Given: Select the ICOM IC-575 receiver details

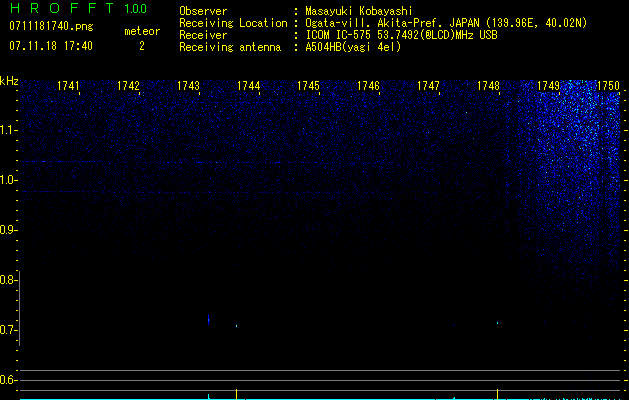Looking at the screenshot, I should click(x=401, y=35).
